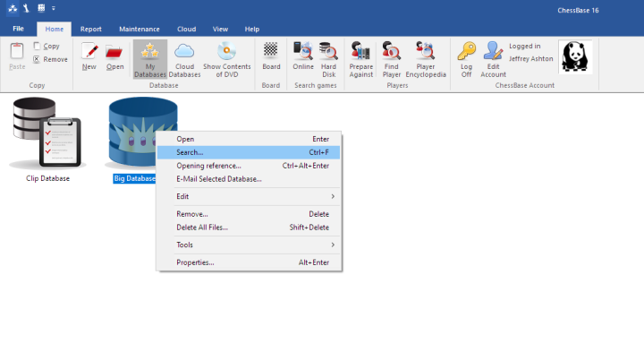Open Cloud Databases

184,59
